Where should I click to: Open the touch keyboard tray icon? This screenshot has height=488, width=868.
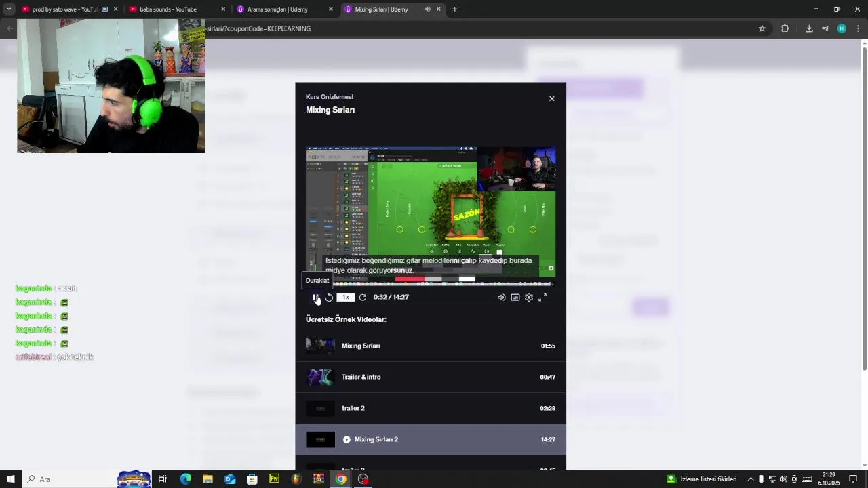tap(807, 479)
